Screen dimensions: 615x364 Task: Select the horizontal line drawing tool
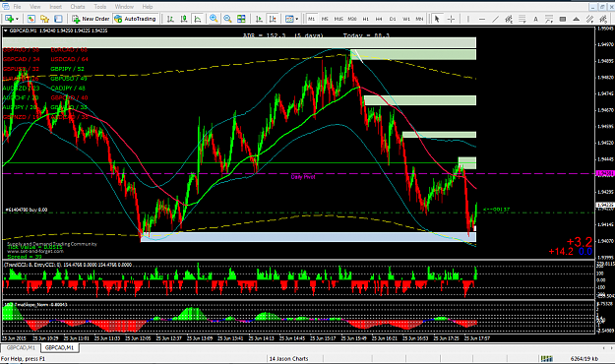pos(482,19)
